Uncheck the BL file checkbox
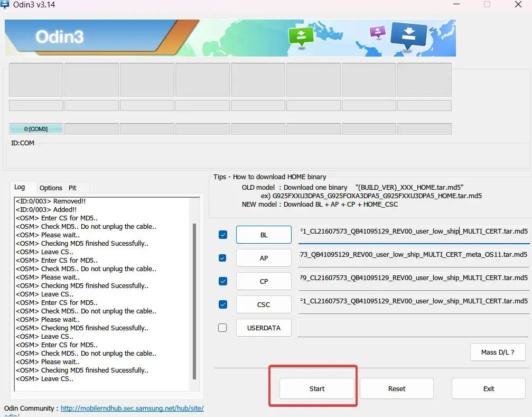 pos(222,235)
